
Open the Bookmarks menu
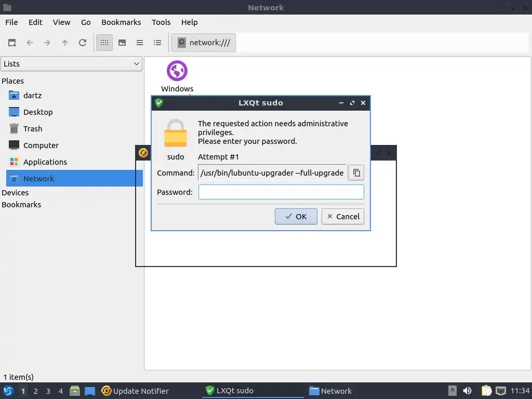tap(121, 22)
